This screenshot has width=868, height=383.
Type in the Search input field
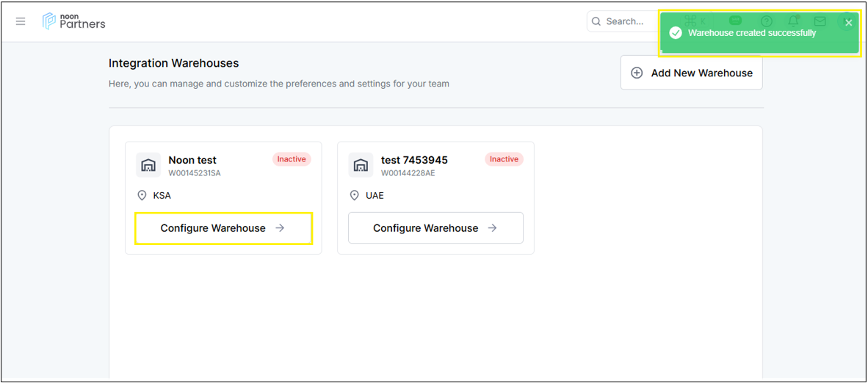[x=626, y=21]
